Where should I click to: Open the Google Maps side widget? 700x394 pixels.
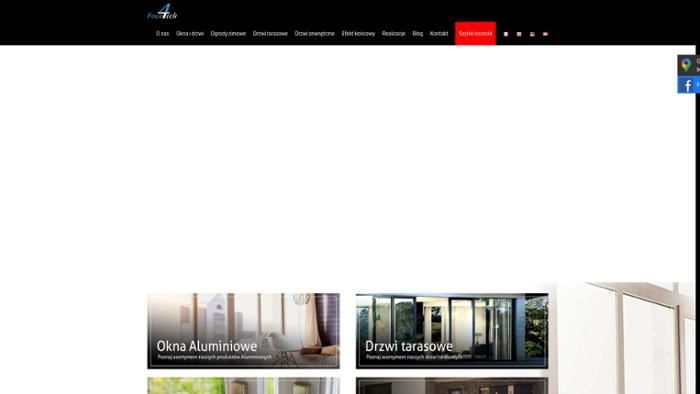pos(688,66)
